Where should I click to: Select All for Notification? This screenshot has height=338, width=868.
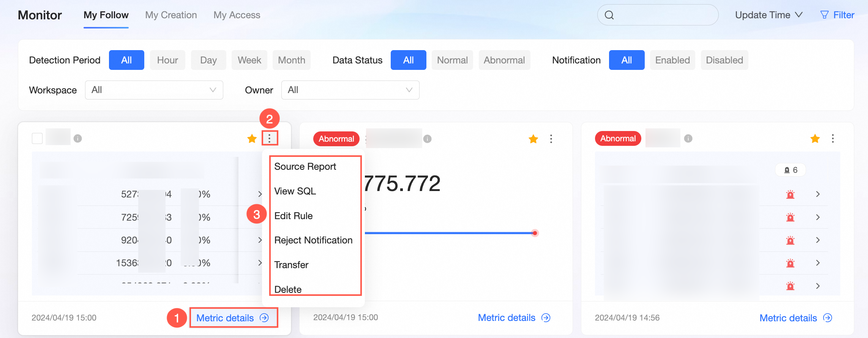coord(627,60)
